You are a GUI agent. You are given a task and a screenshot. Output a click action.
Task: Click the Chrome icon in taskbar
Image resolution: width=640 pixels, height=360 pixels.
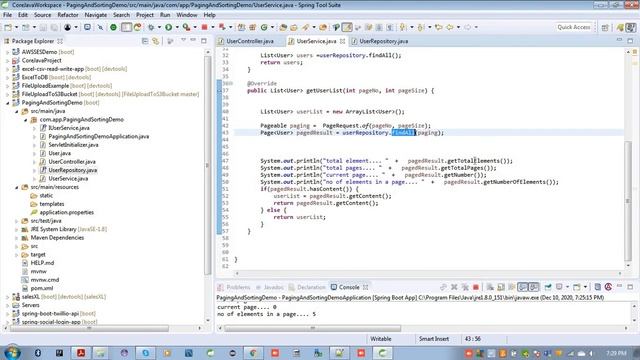click(x=253, y=353)
